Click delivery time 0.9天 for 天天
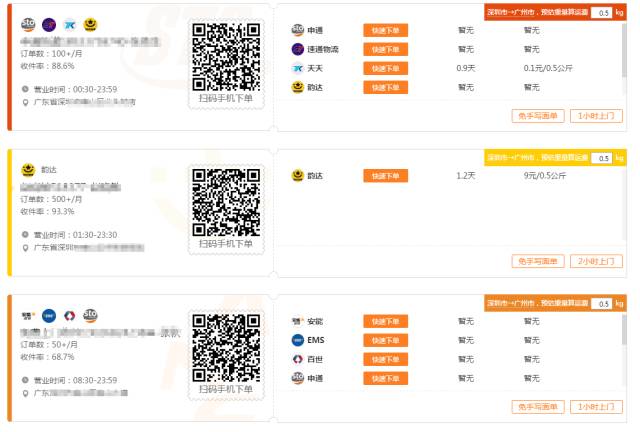This screenshot has width=640, height=432. click(x=466, y=68)
